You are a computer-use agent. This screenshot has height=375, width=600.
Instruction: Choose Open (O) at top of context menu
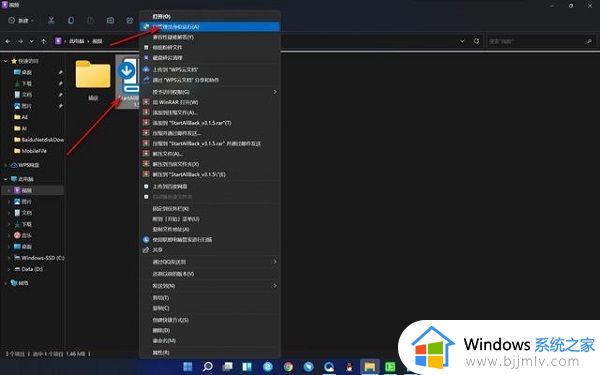[x=161, y=16]
